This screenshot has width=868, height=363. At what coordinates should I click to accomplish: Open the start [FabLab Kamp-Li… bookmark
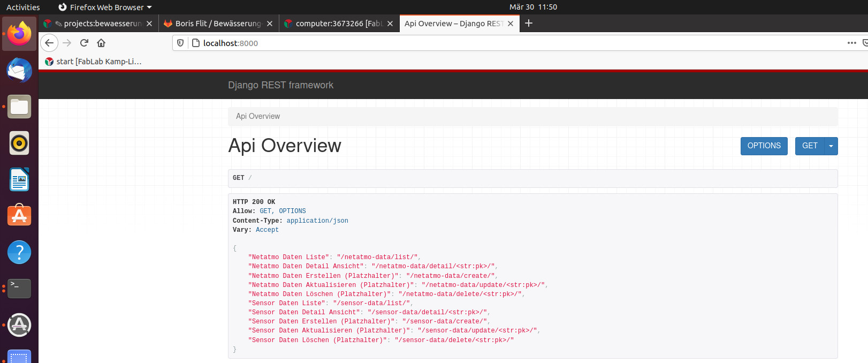point(94,62)
